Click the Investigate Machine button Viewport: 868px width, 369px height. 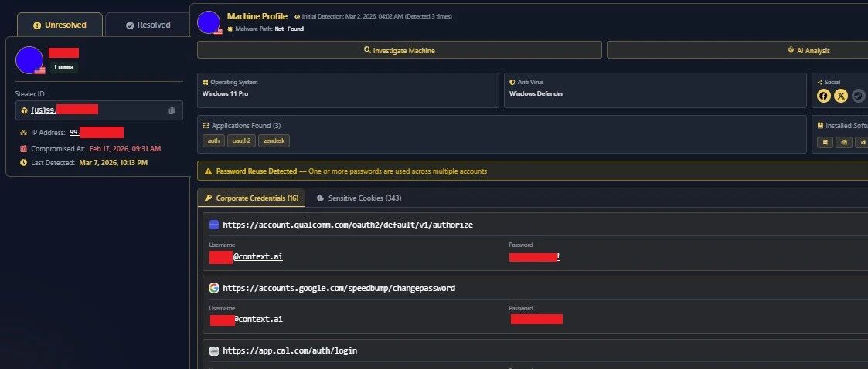click(399, 50)
